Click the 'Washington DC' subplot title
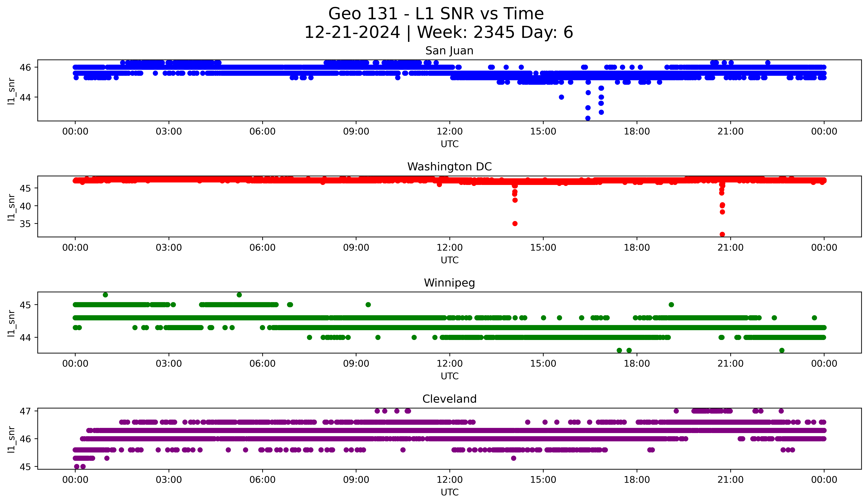The height and width of the screenshot is (504, 868). tap(449, 167)
